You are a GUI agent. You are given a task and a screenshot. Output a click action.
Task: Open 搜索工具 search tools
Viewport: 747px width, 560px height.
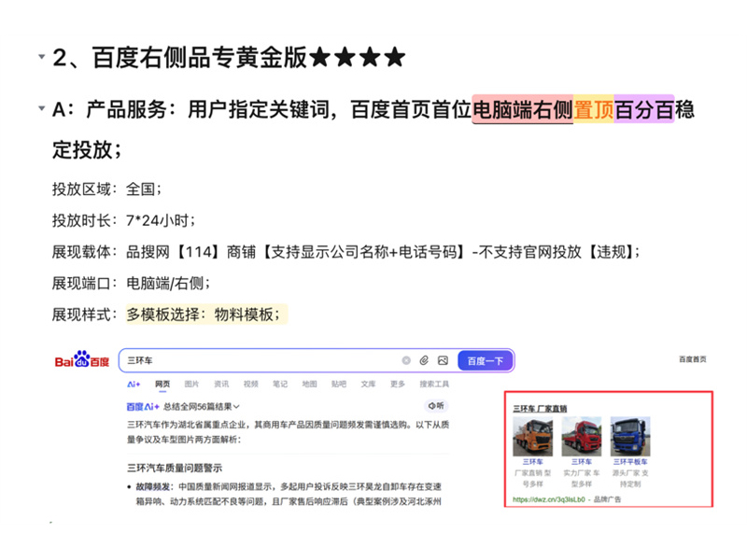pos(434,384)
